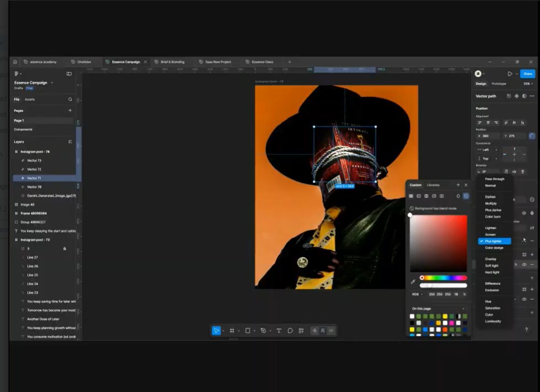
Task: Select the Frame 48096564 layer
Action: click(44, 213)
